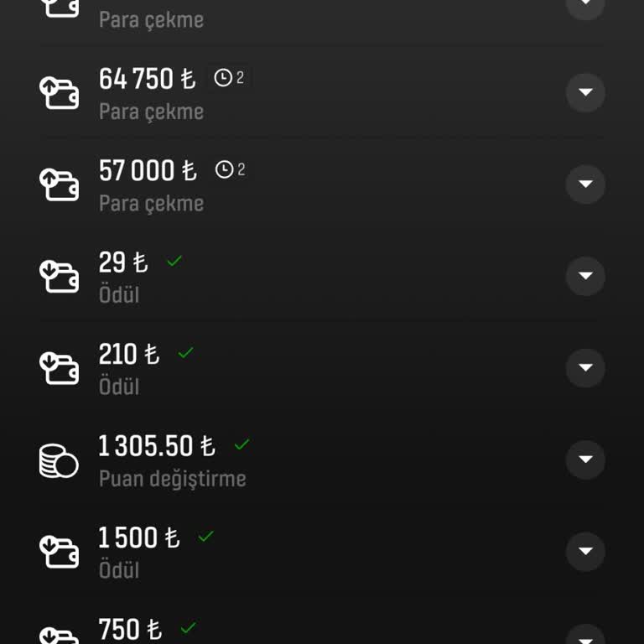Image resolution: width=644 pixels, height=644 pixels.
Task: Open dropdown arrow for 1 500 ₺ reward
Action: pos(585,551)
